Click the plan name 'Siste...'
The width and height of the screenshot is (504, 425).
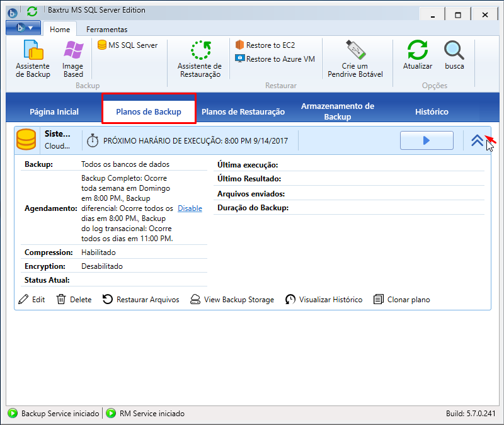point(57,133)
